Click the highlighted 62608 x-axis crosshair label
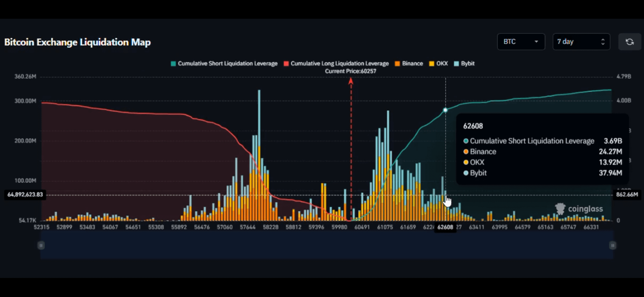The height and width of the screenshot is (297, 644). (445, 227)
